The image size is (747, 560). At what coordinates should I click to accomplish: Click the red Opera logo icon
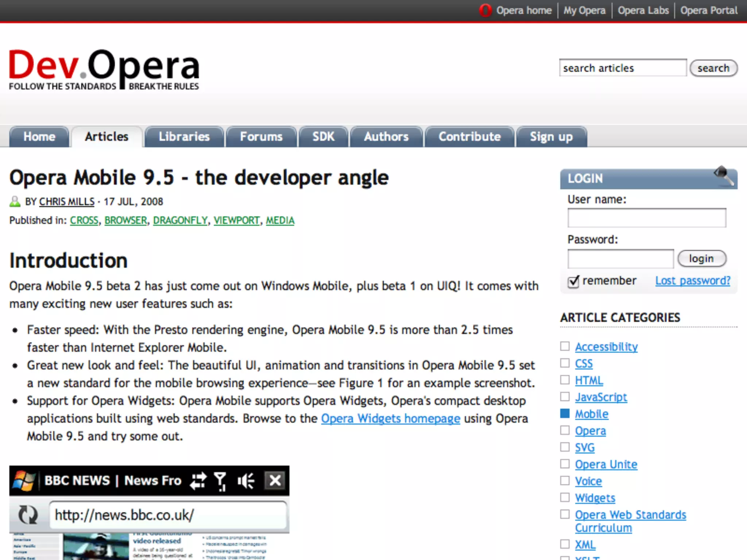(485, 10)
